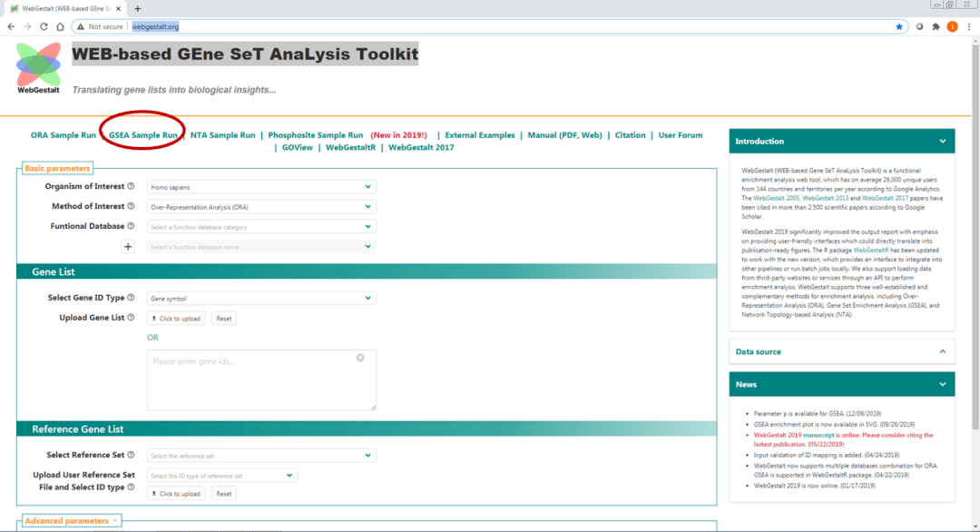This screenshot has width=980, height=532.
Task: Click Reset next to Upload Gene List
Action: point(224,319)
